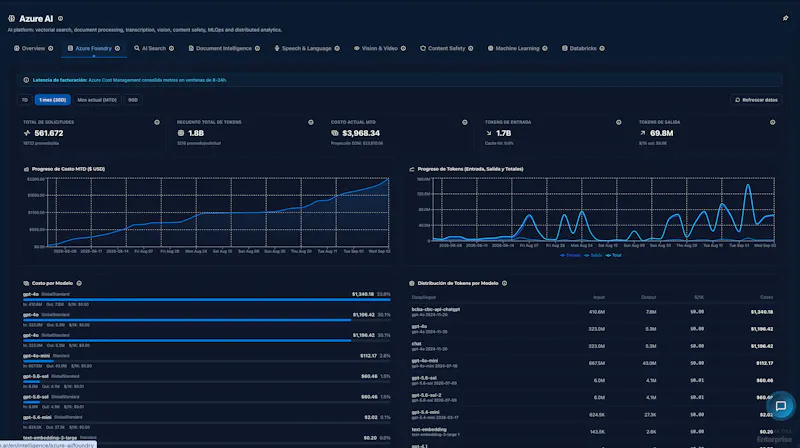Open the floating chat bubble button
The image size is (800, 448).
click(x=781, y=406)
